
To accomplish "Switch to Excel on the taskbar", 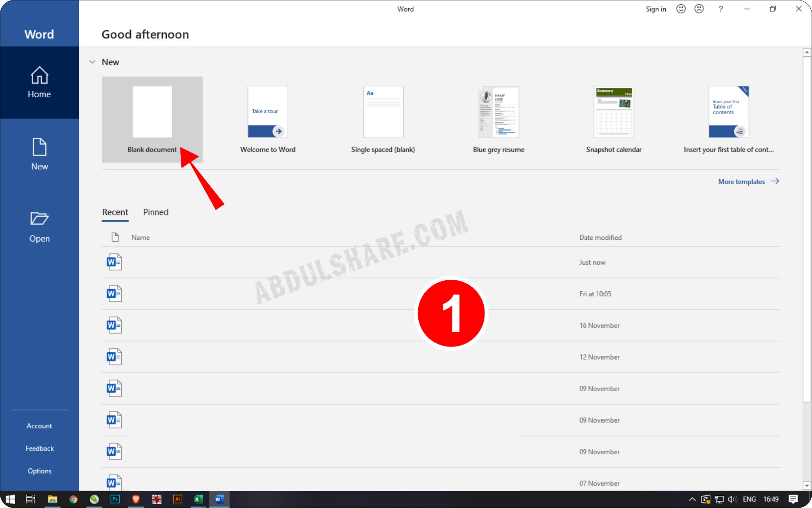I will click(198, 499).
